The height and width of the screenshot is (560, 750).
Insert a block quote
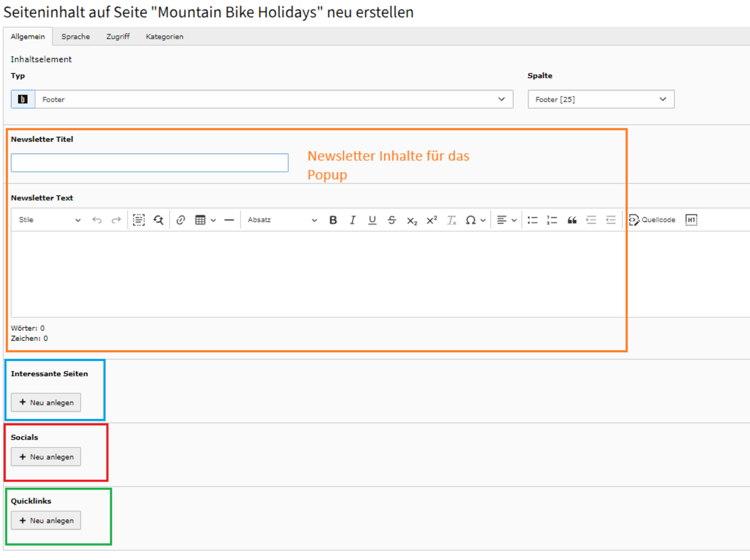572,220
